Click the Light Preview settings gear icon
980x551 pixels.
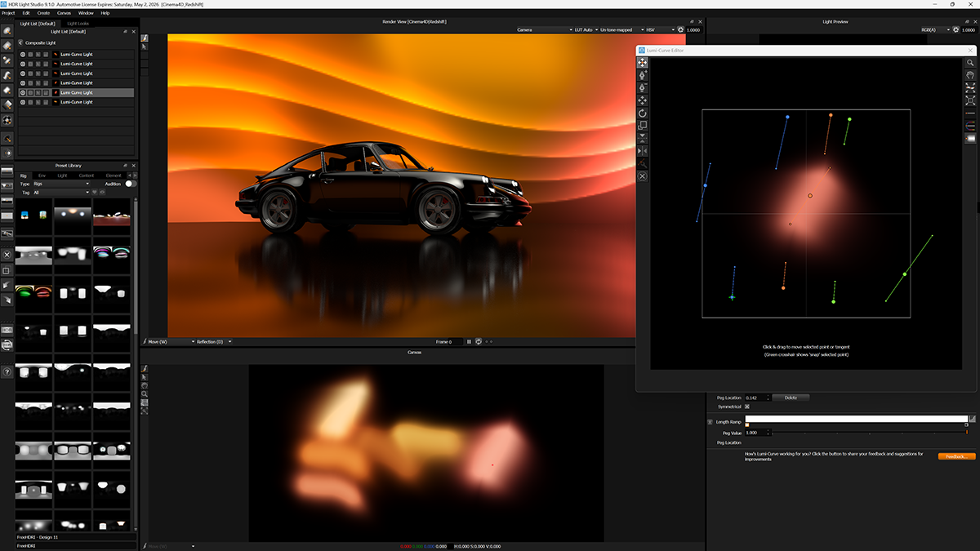955,30
